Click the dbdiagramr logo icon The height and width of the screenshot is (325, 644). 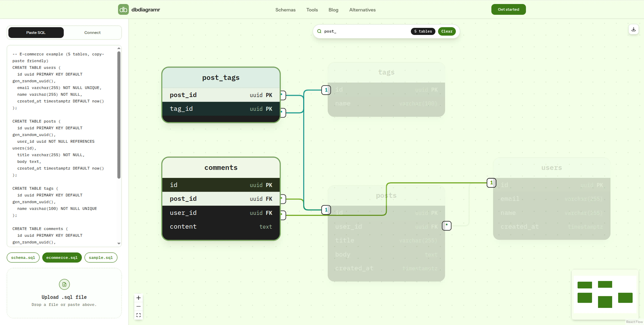(123, 10)
